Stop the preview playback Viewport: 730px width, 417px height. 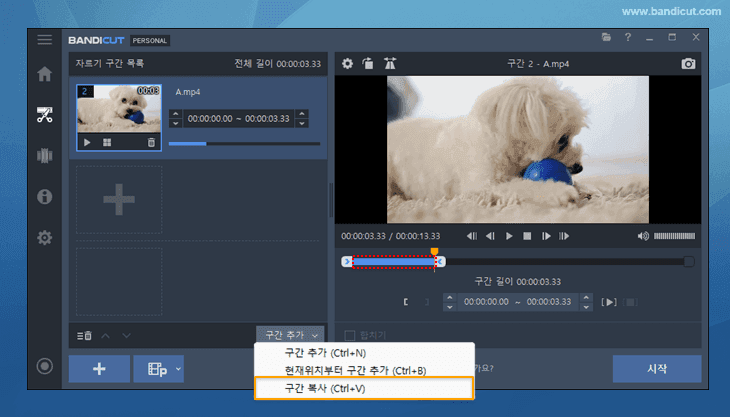(527, 236)
